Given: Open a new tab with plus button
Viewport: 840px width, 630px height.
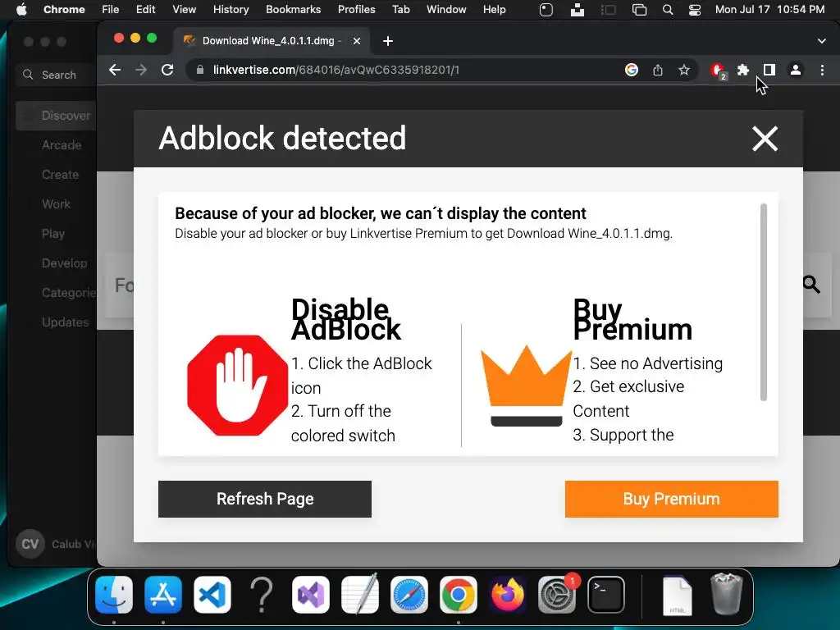Looking at the screenshot, I should point(388,41).
